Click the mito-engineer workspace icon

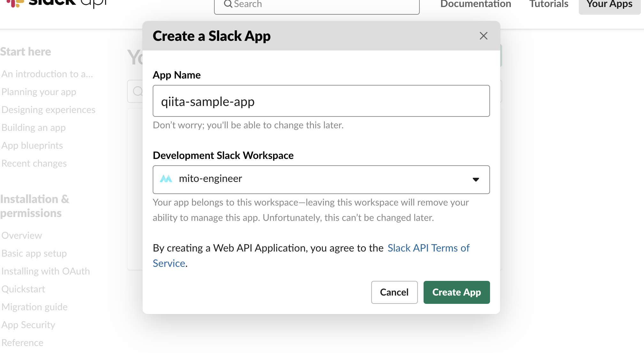166,179
